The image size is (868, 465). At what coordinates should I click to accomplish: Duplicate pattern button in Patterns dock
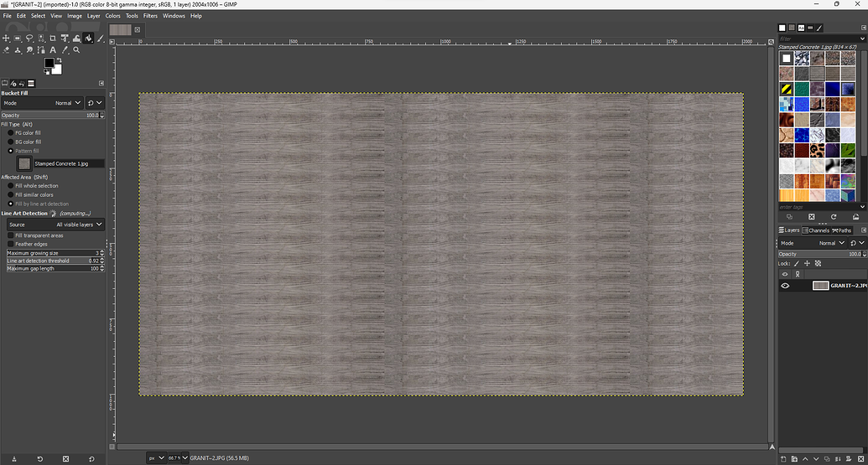click(x=789, y=217)
